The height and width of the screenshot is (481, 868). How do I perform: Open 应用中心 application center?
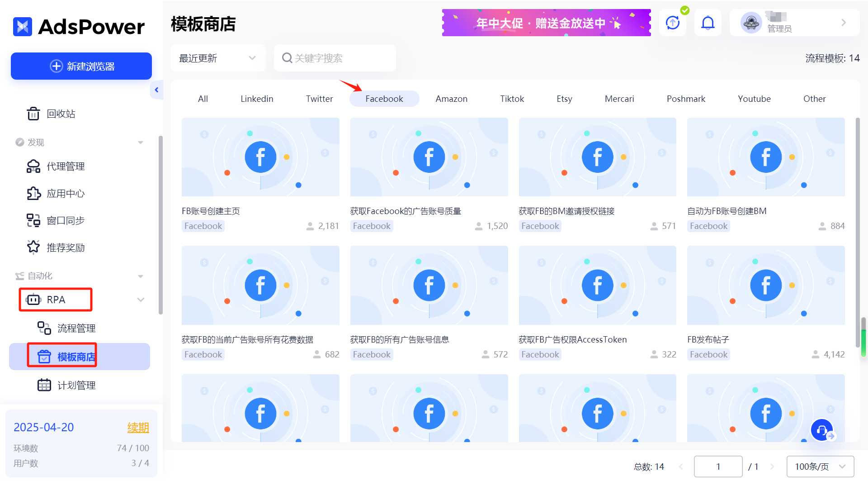[56, 194]
